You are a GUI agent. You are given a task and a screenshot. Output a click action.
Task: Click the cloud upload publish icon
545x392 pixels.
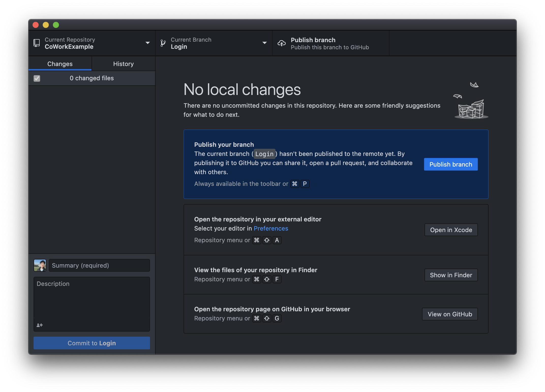281,43
